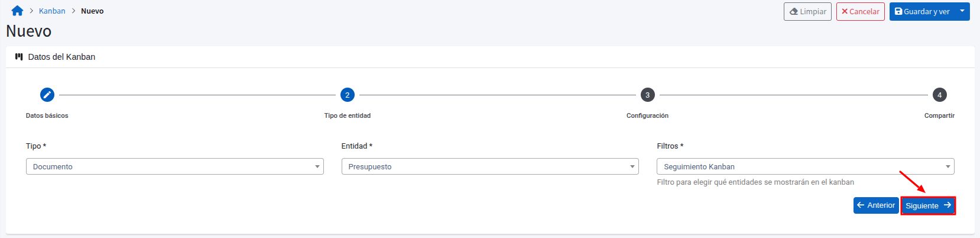This screenshot has height=238, width=980.
Task: Go to step 4 circle
Action: [940, 95]
